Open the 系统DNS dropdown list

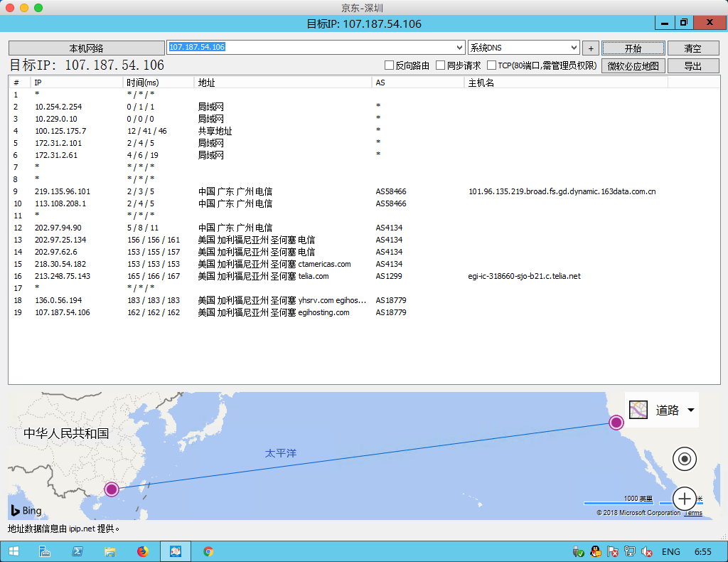click(x=574, y=48)
